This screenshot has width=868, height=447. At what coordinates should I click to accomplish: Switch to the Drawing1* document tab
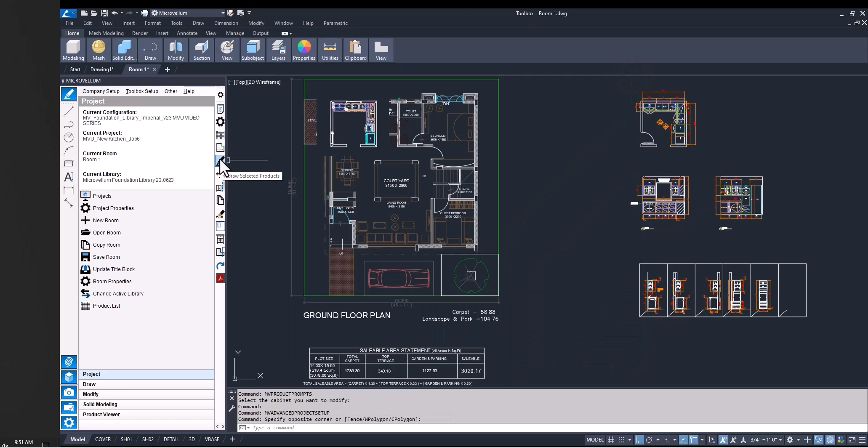pos(102,69)
